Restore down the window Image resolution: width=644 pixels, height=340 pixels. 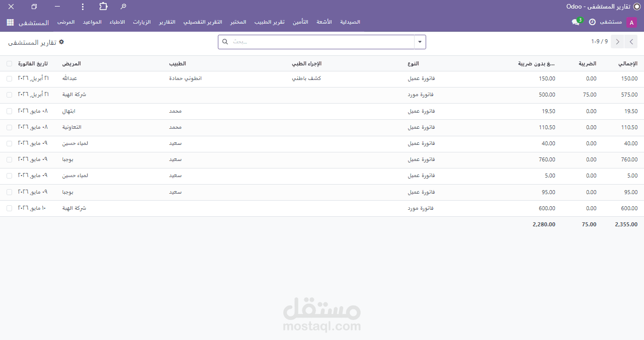[34, 7]
